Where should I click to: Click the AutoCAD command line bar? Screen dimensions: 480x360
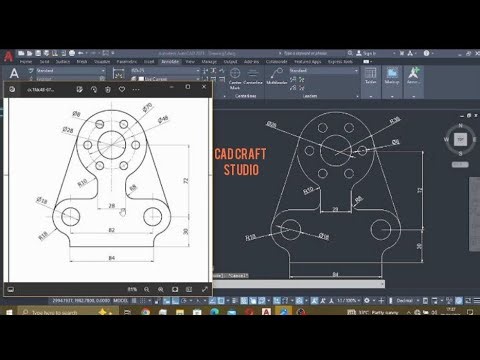pos(299,284)
